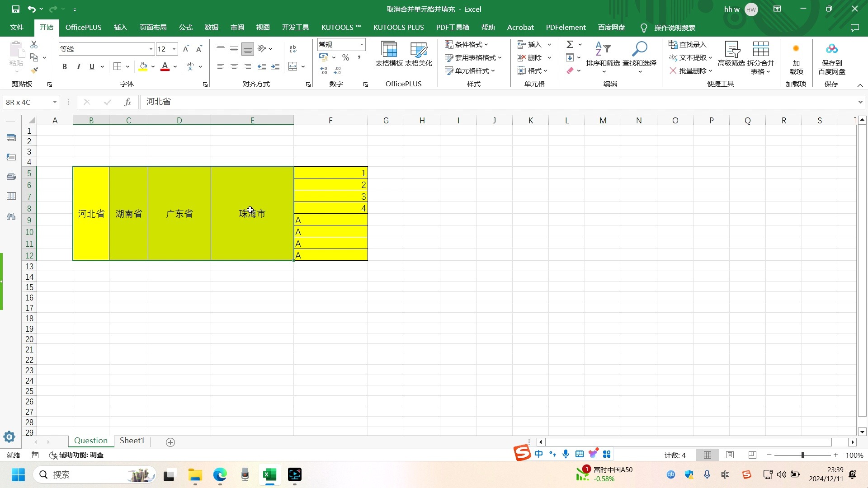Click the fill color bucket icon

pyautogui.click(x=143, y=66)
